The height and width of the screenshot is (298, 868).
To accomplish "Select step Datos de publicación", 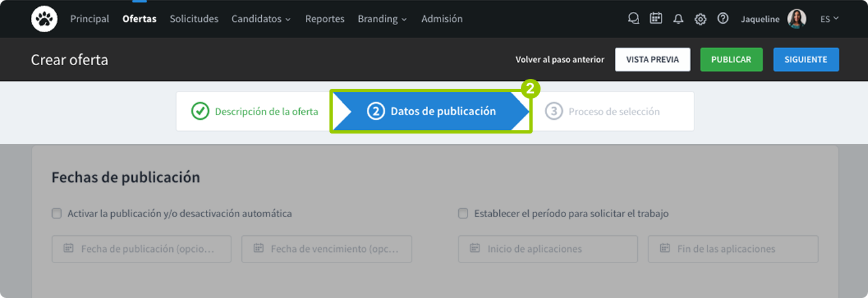I will pos(431,111).
